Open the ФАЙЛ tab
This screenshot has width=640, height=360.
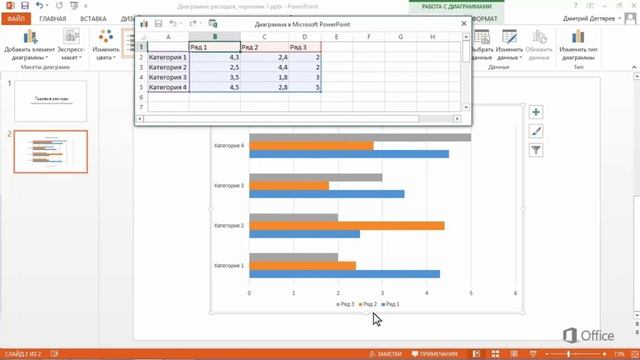click(16, 19)
